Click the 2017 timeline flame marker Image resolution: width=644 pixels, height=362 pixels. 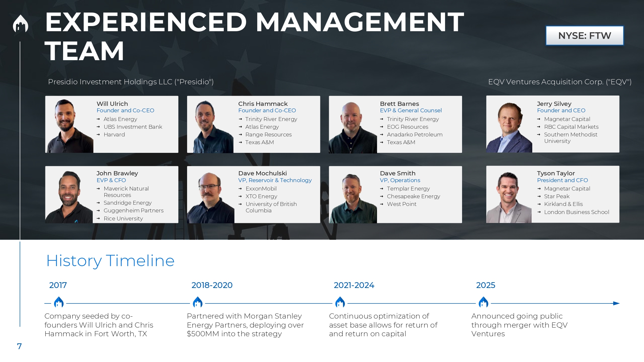coord(59,302)
